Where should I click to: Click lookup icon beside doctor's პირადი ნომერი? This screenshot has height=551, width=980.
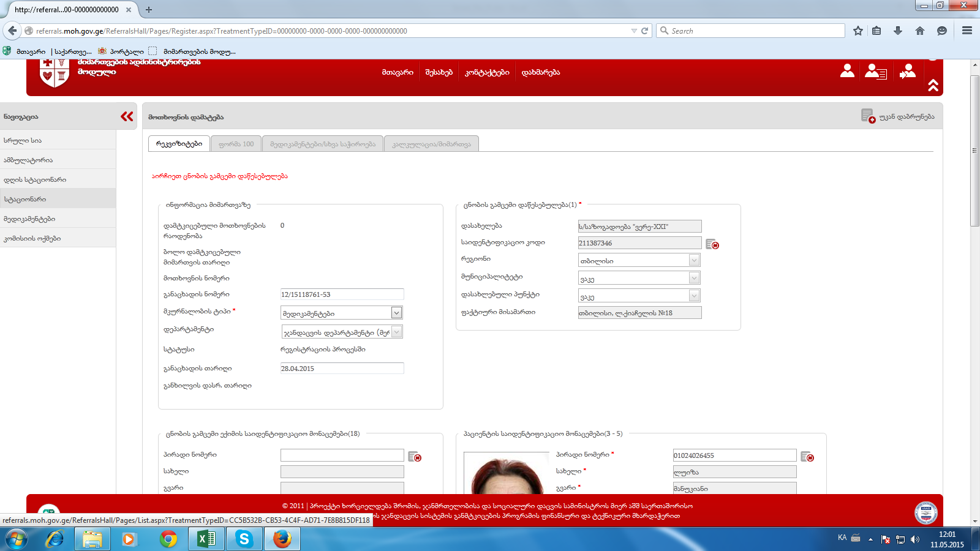click(x=415, y=457)
